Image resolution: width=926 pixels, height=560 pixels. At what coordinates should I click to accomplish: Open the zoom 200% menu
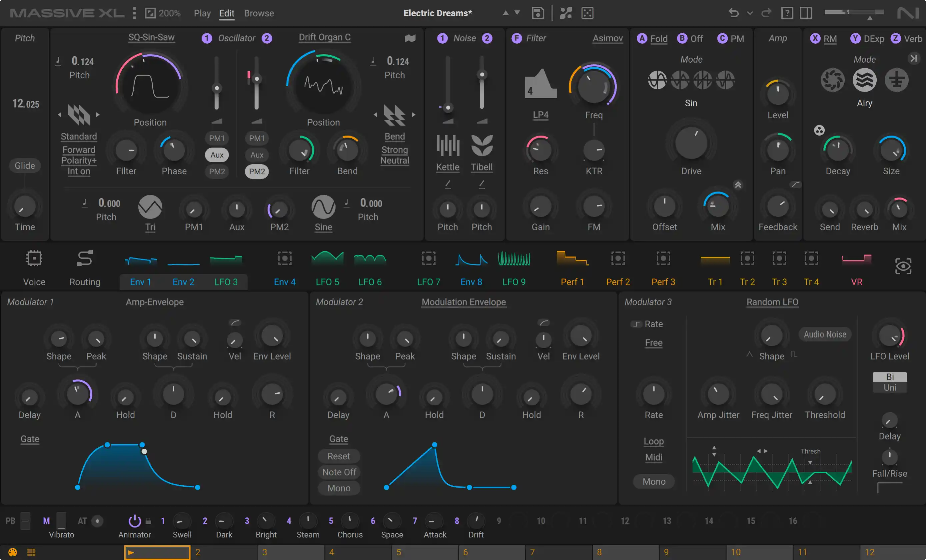[x=163, y=13]
